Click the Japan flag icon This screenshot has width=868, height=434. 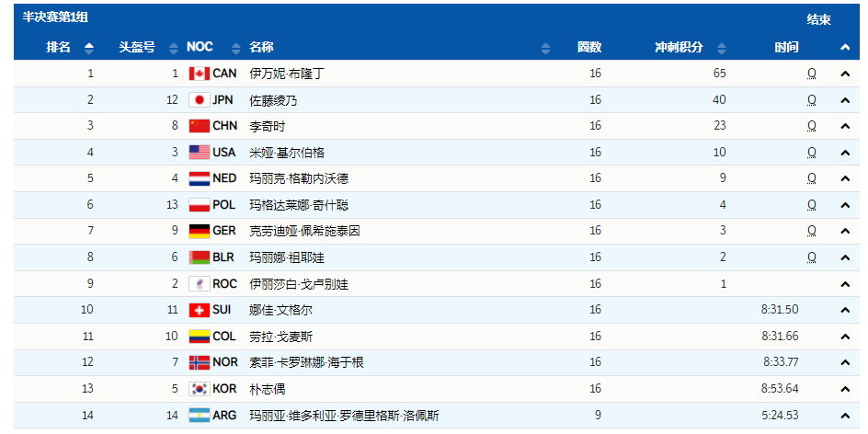[x=199, y=100]
